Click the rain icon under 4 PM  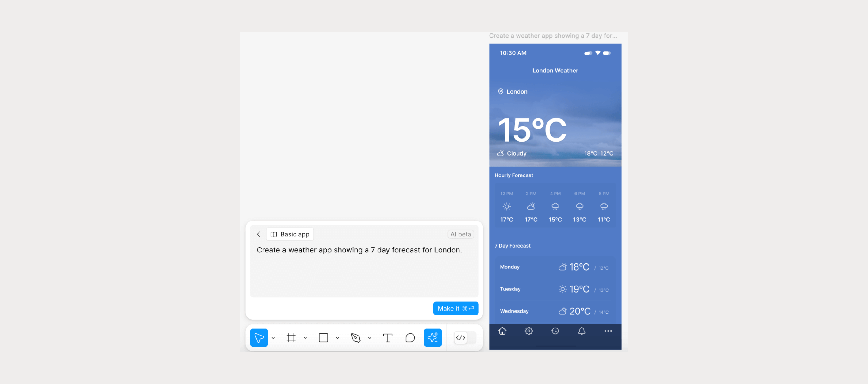555,206
